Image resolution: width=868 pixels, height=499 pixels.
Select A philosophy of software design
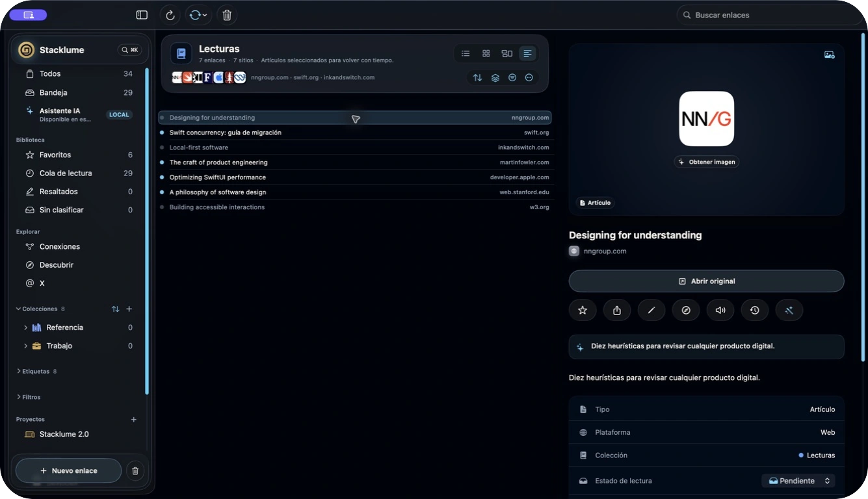click(355, 192)
